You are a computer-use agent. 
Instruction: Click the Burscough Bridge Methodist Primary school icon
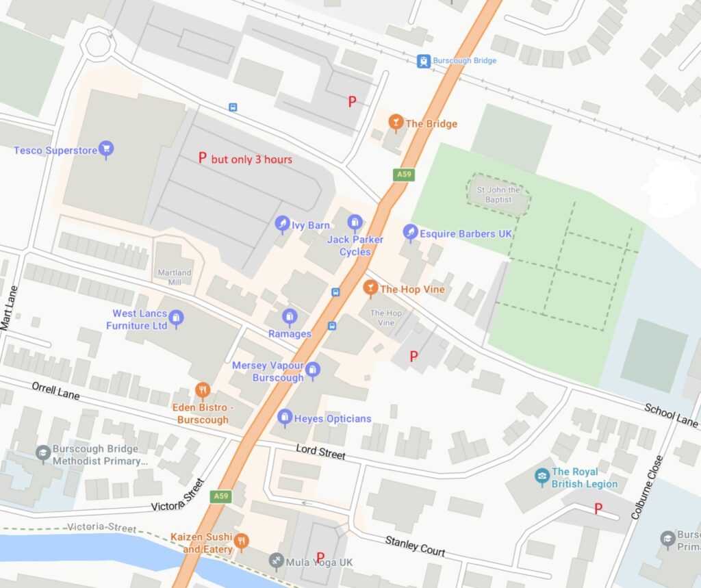click(43, 455)
